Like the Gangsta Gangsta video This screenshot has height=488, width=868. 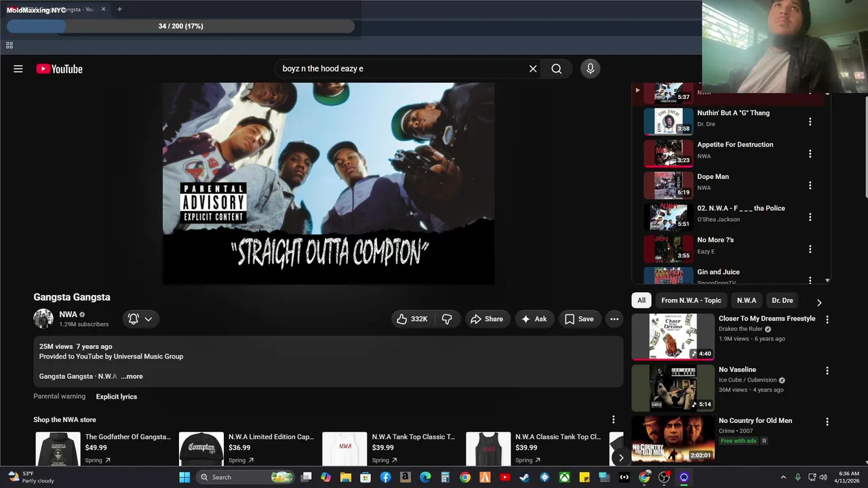pos(412,319)
